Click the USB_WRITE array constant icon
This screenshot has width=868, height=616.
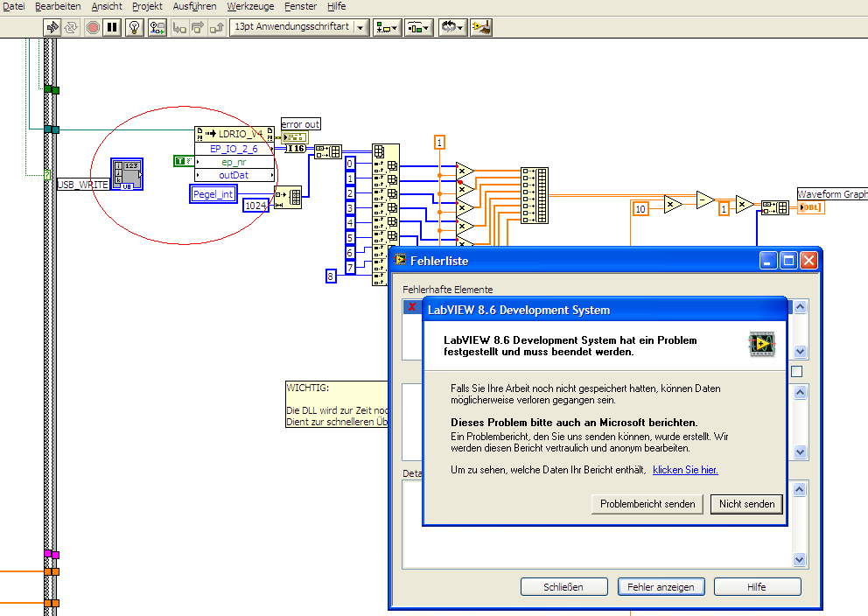pyautogui.click(x=128, y=175)
